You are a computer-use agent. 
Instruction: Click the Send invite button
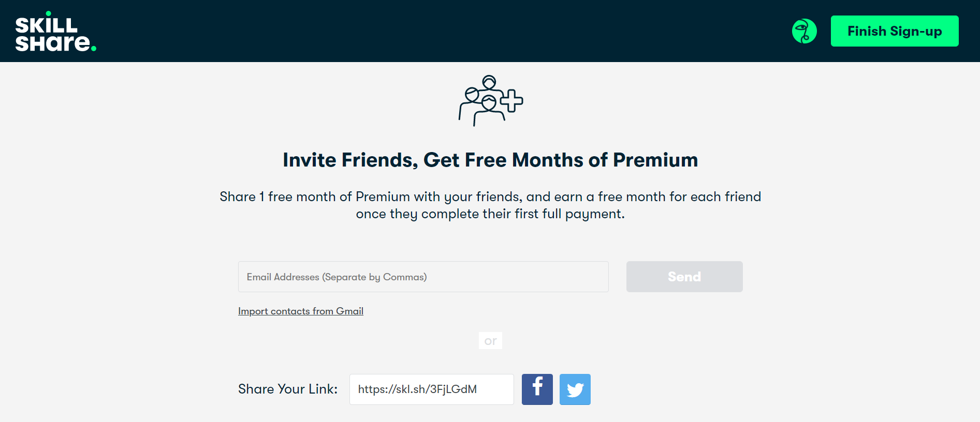point(684,277)
